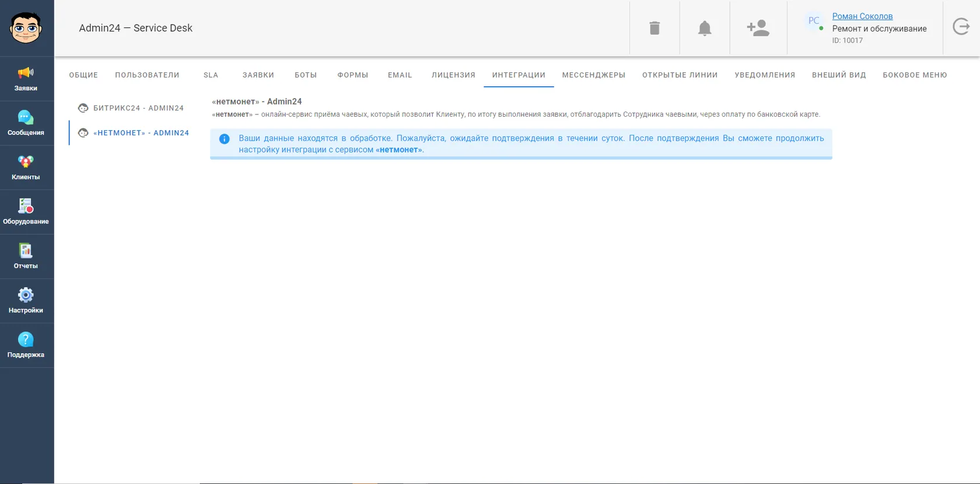Switch to the Внеший вид tab
The image size is (980, 484).
coord(839,75)
